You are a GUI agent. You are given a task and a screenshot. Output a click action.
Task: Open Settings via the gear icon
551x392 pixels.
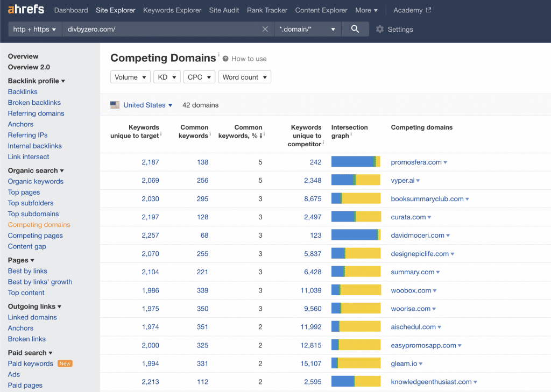(379, 30)
